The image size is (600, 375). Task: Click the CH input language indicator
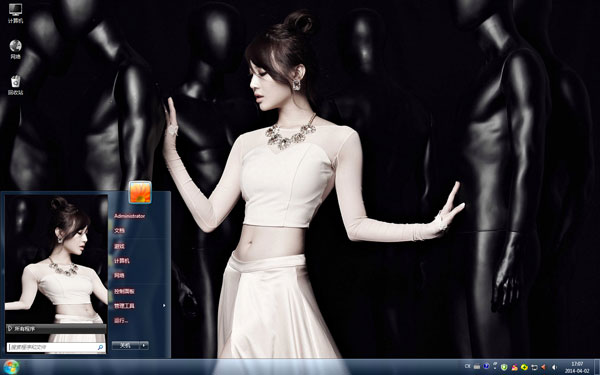[468, 366]
